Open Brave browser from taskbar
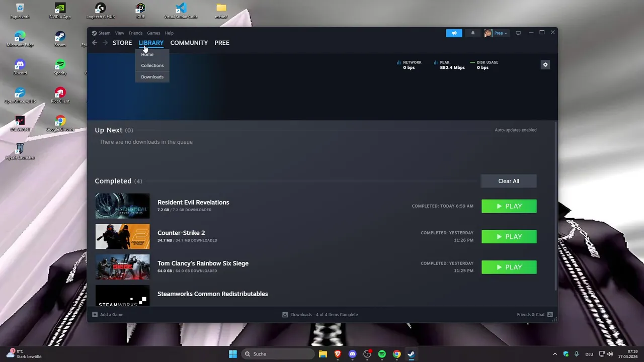 (x=338, y=354)
